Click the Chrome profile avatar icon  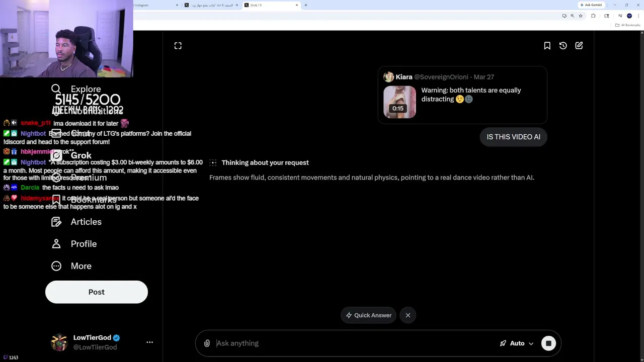pyautogui.click(x=629, y=16)
